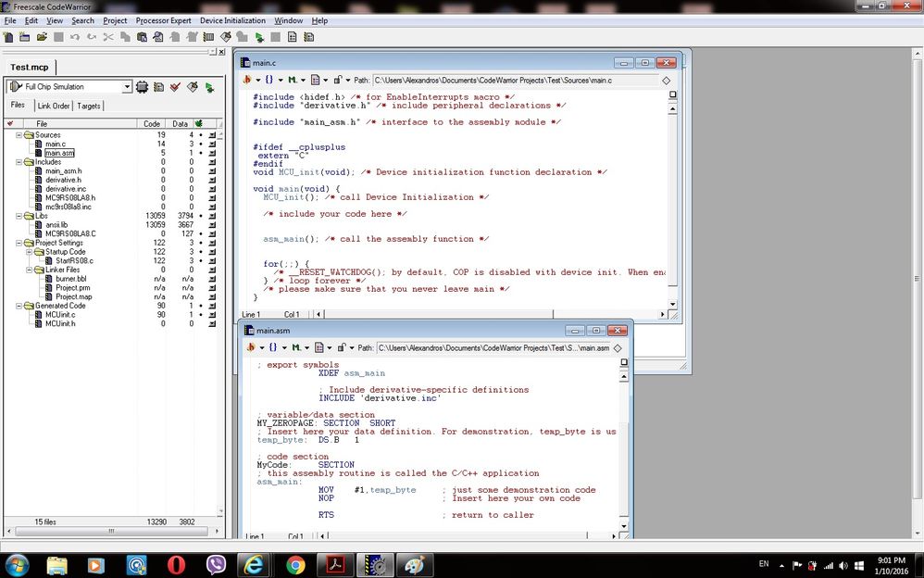Screen dimensions: 924x578
Task: Click main.c vertical scrollbar down arrow
Action: click(673, 305)
